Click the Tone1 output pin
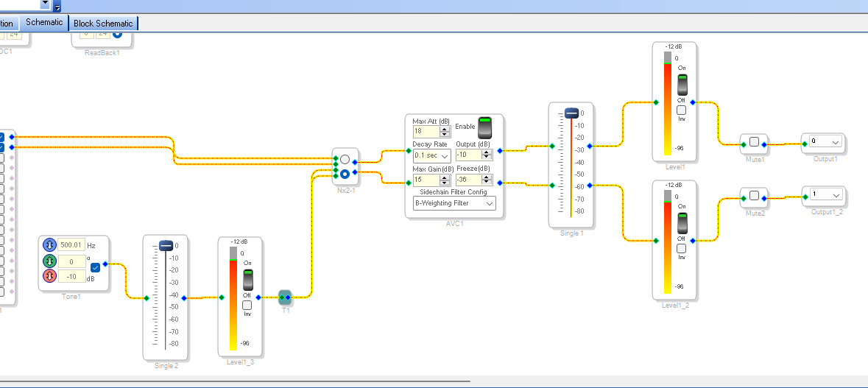 point(105,264)
